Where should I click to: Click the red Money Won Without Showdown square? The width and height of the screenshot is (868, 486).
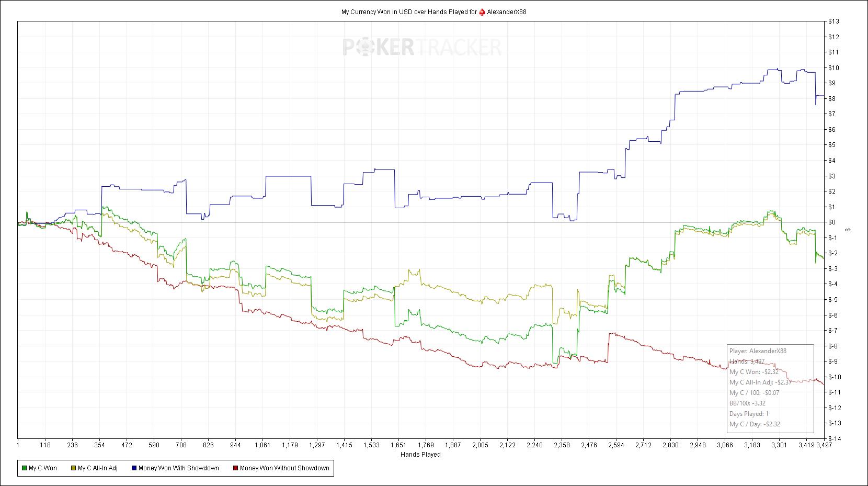coord(235,468)
